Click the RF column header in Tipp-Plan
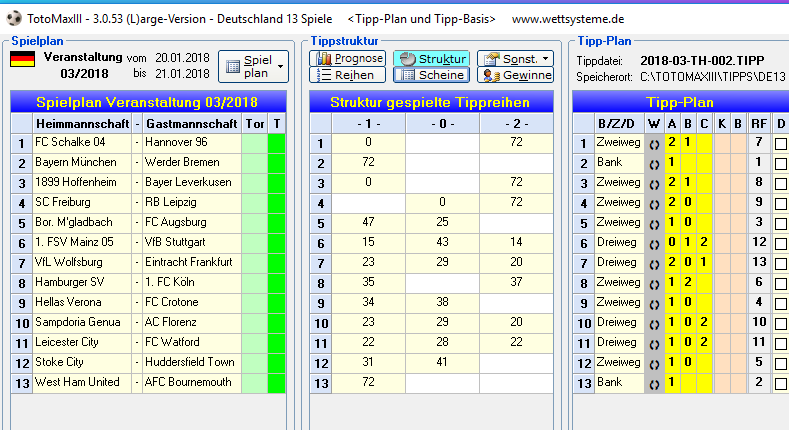The height and width of the screenshot is (430, 789). pos(759,124)
